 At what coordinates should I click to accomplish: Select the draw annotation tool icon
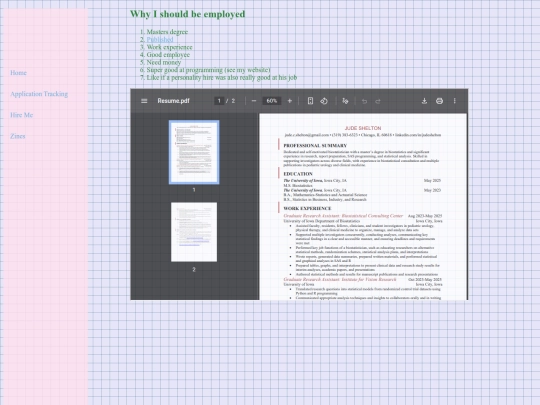(x=345, y=101)
